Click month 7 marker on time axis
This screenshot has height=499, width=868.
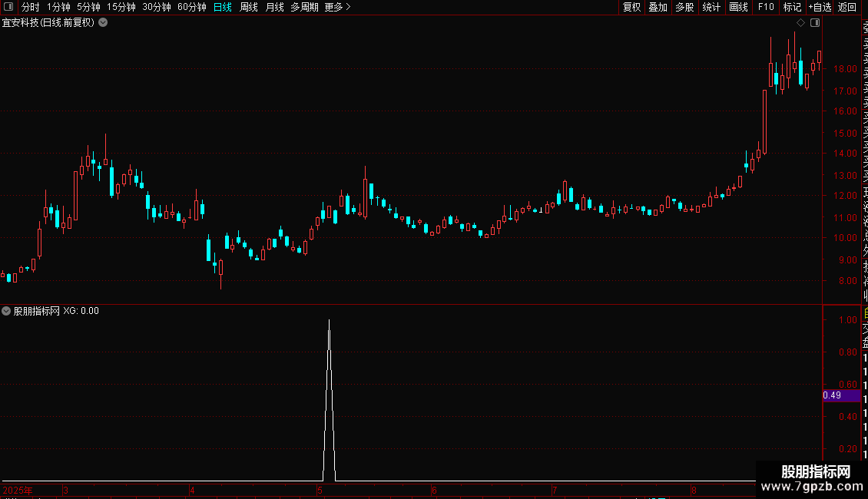[554, 490]
